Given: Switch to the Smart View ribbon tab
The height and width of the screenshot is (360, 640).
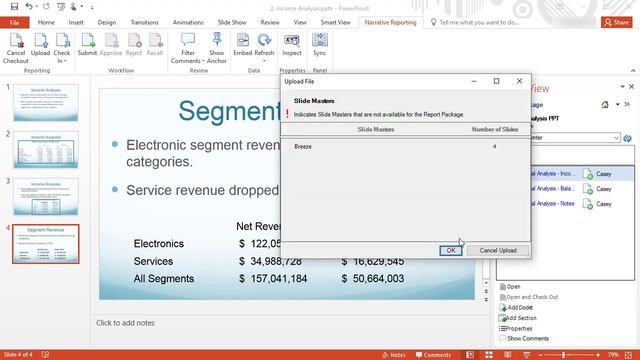Looking at the screenshot, I should click(x=336, y=22).
